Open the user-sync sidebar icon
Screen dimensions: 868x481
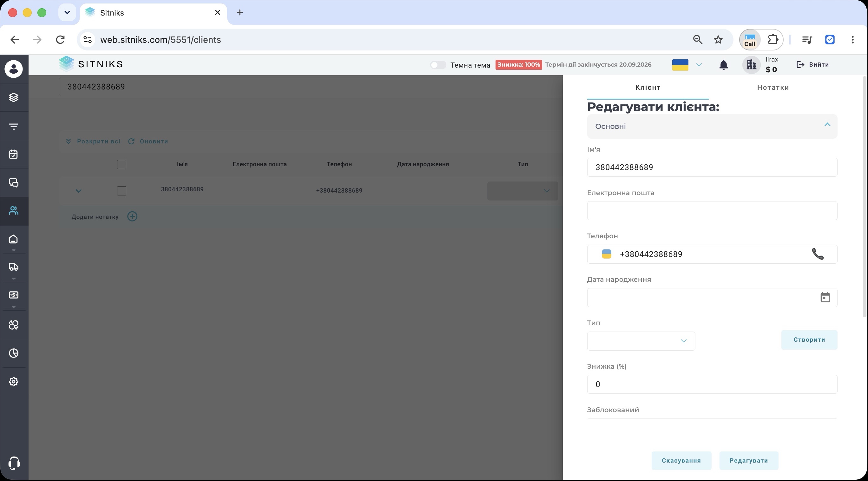click(x=13, y=325)
